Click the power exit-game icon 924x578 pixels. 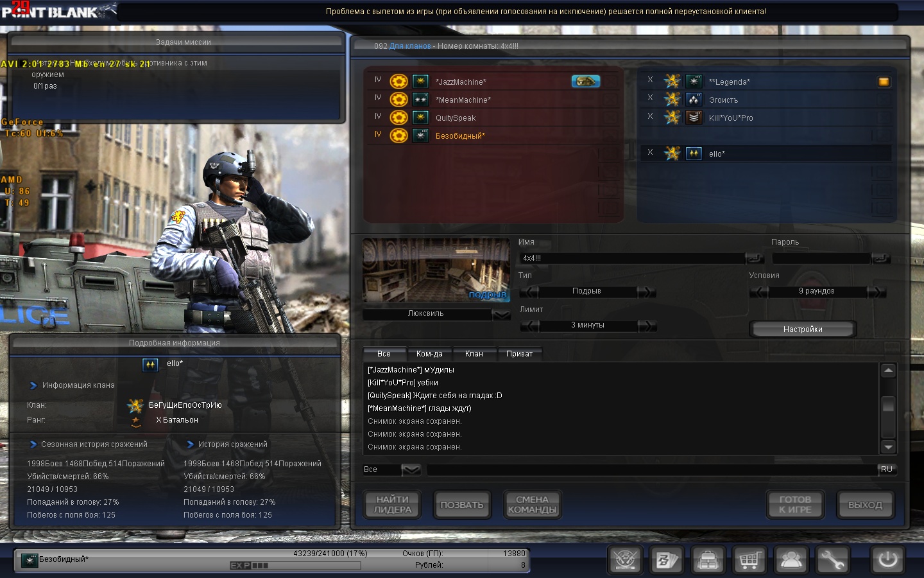(888, 559)
